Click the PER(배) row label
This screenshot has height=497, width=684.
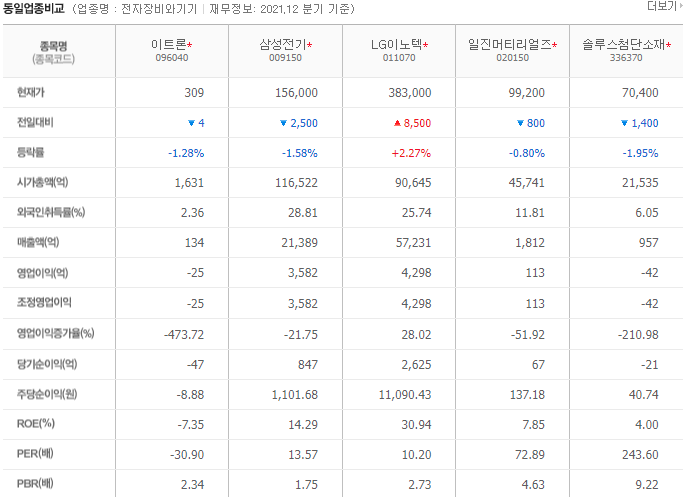point(35,454)
